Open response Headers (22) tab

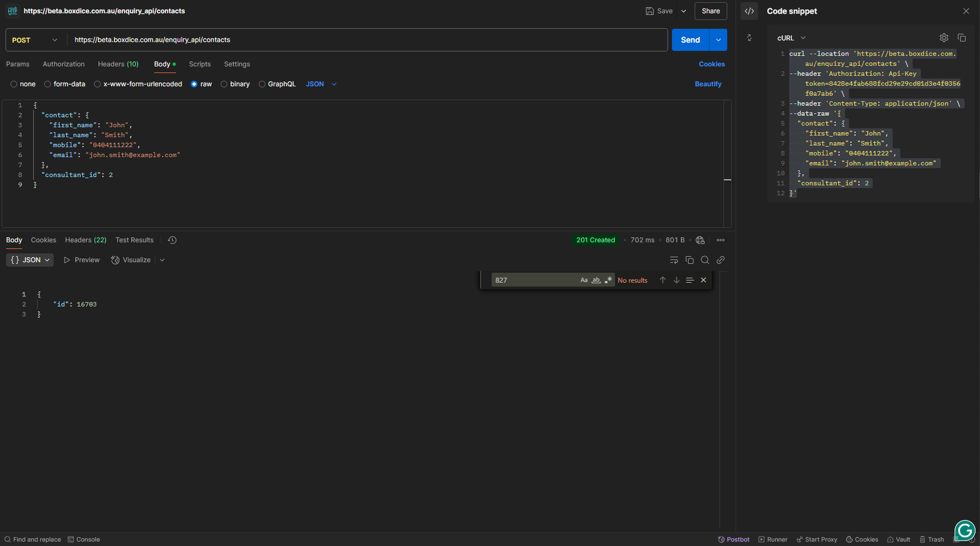[86, 240]
